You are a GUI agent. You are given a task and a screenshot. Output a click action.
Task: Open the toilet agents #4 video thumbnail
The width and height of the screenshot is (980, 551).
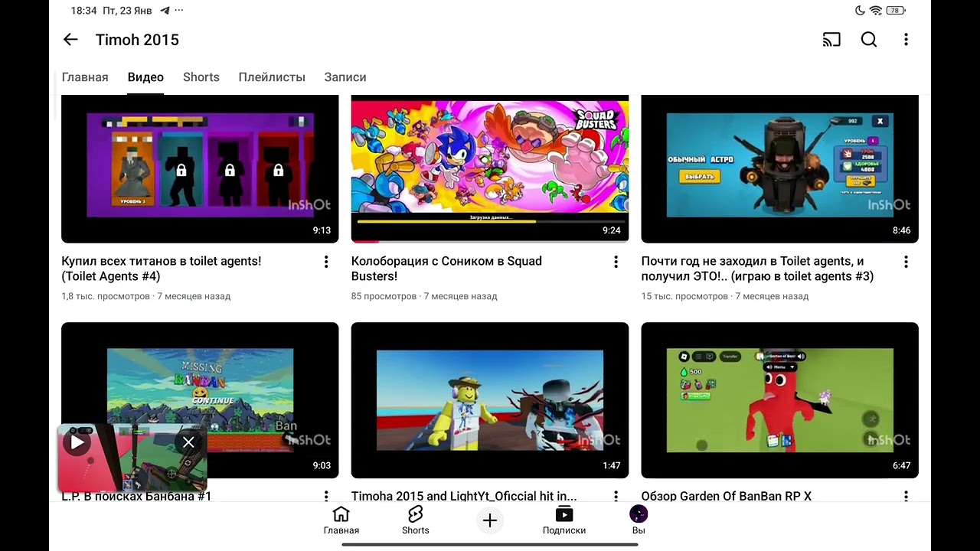pyautogui.click(x=200, y=168)
